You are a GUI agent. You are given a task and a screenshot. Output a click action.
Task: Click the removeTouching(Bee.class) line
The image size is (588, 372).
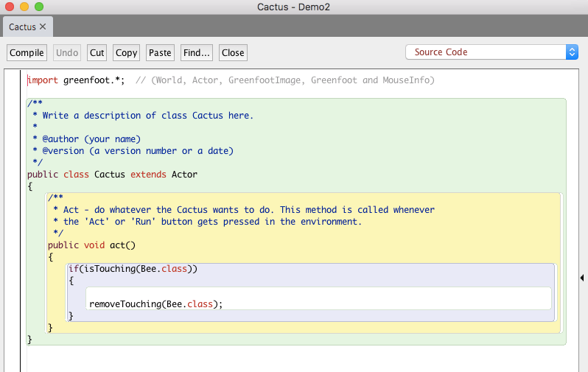[155, 304]
